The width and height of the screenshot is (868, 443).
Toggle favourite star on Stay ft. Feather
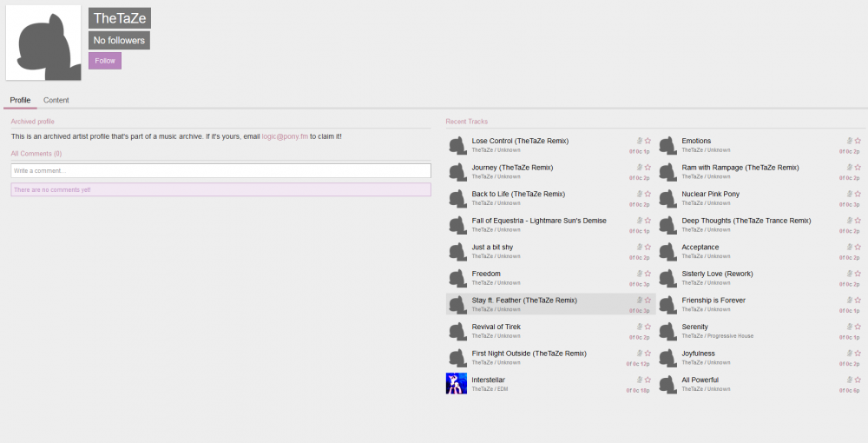[648, 300]
